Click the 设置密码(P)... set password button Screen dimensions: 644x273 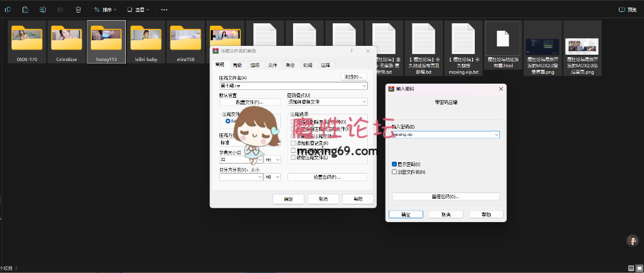click(x=327, y=177)
